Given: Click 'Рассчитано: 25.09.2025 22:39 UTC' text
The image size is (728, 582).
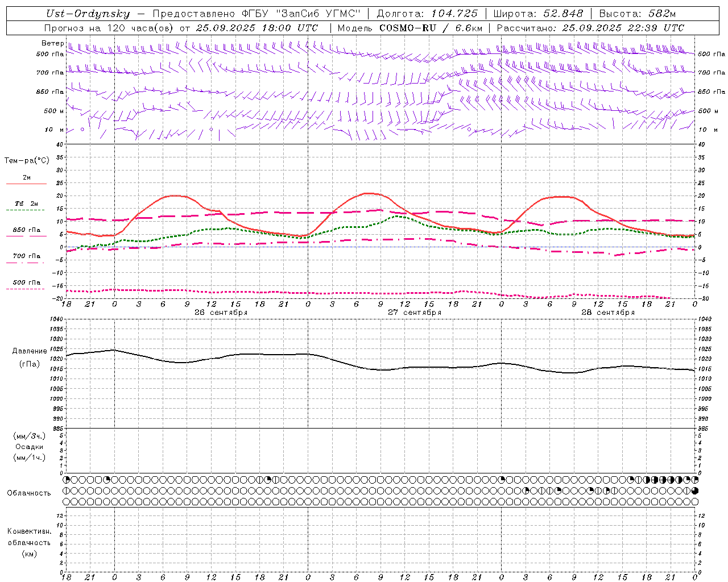Looking at the screenshot, I should coord(590,28).
